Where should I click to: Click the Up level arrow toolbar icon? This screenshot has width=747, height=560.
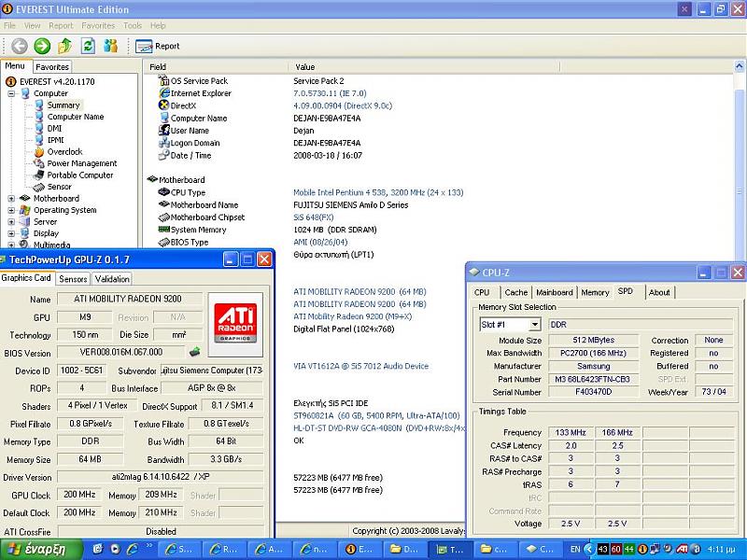pyautogui.click(x=64, y=46)
